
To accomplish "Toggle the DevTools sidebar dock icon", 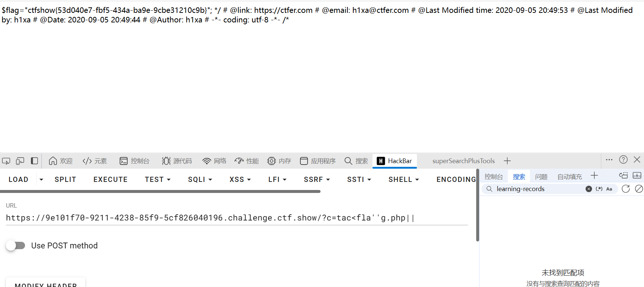I will tap(34, 161).
